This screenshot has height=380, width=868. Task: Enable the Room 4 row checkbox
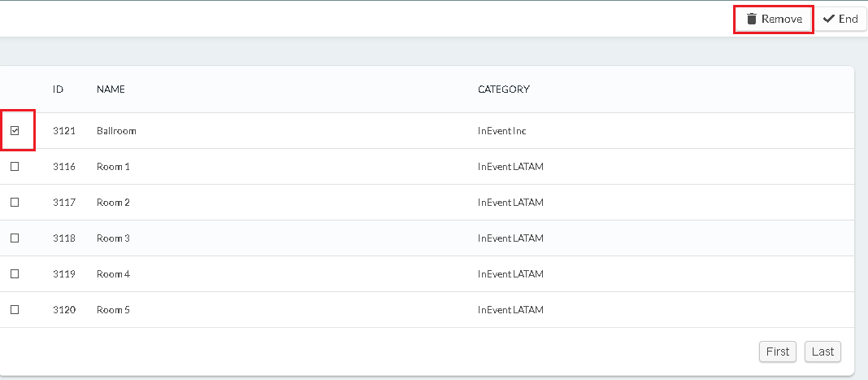15,273
